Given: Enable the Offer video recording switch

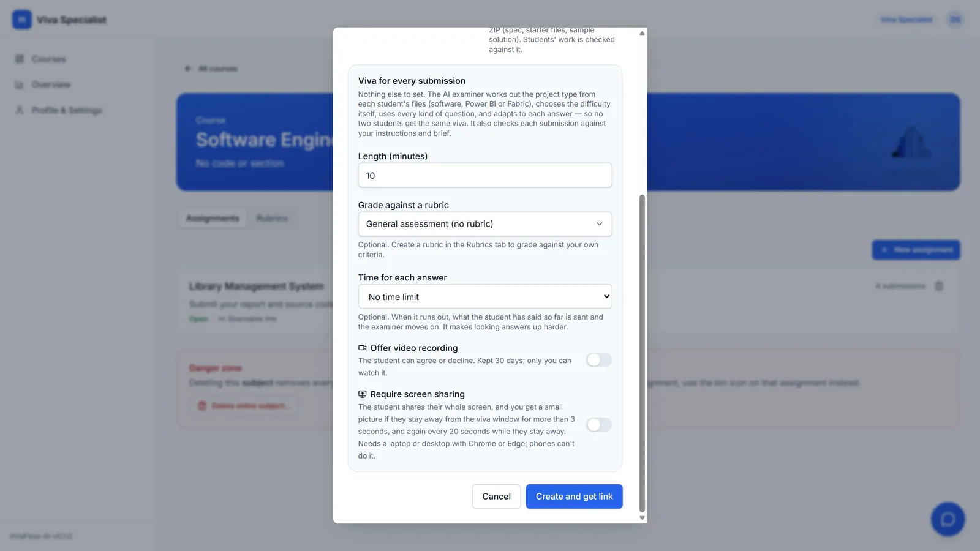Looking at the screenshot, I should 598,360.
